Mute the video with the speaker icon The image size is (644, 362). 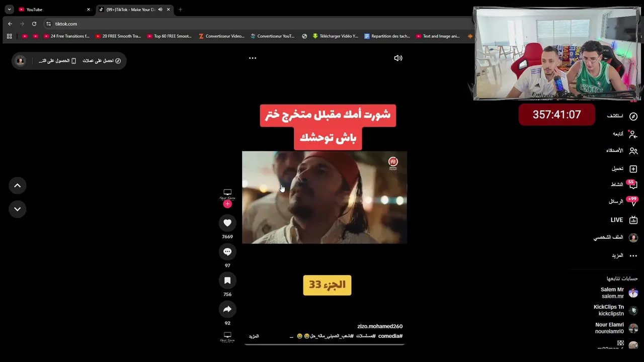pyautogui.click(x=398, y=58)
